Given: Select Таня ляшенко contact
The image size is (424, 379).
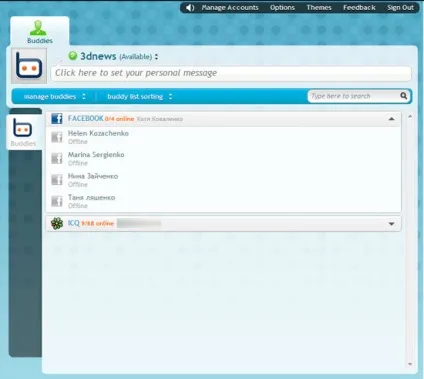Looking at the screenshot, I should coord(223,201).
